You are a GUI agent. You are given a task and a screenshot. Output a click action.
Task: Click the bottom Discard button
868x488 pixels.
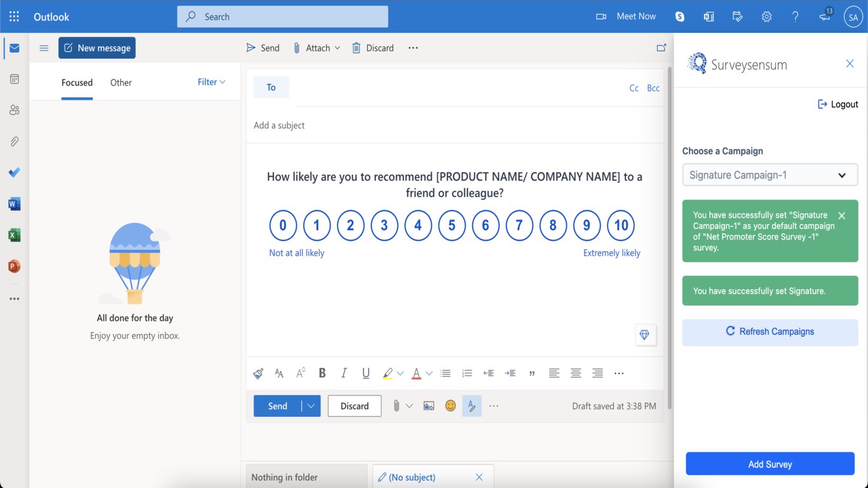tap(355, 406)
